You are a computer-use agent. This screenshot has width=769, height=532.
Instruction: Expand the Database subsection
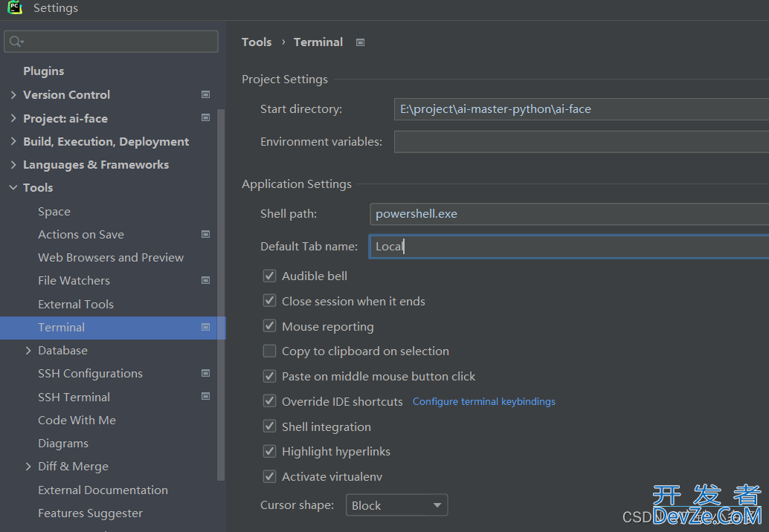click(x=28, y=350)
